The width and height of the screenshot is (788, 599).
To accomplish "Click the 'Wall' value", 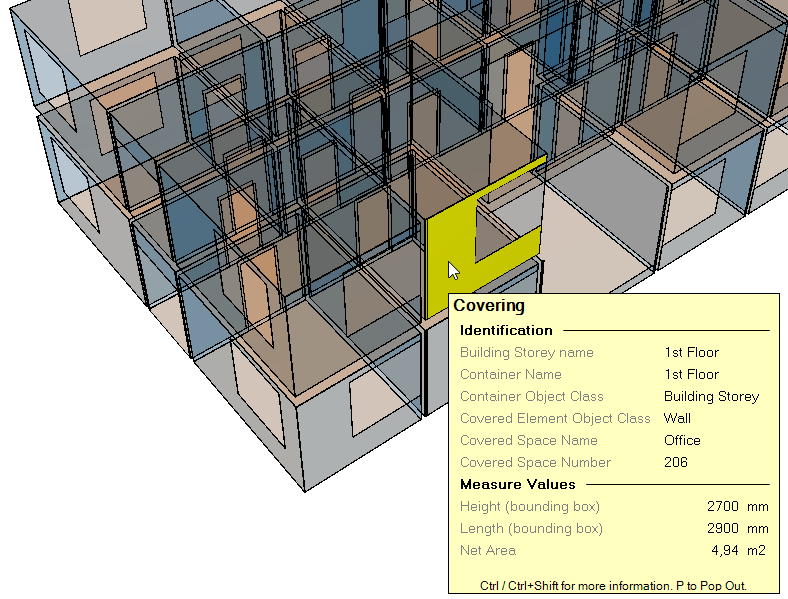I will (677, 418).
